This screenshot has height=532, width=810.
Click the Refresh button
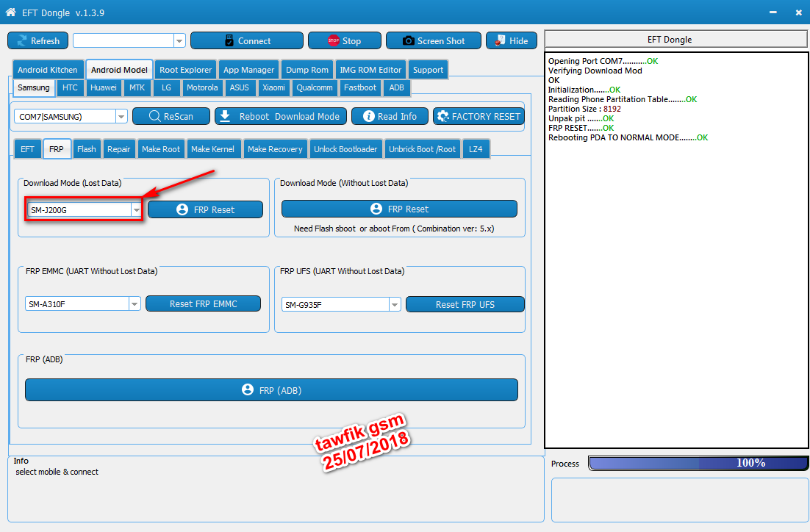(x=37, y=41)
